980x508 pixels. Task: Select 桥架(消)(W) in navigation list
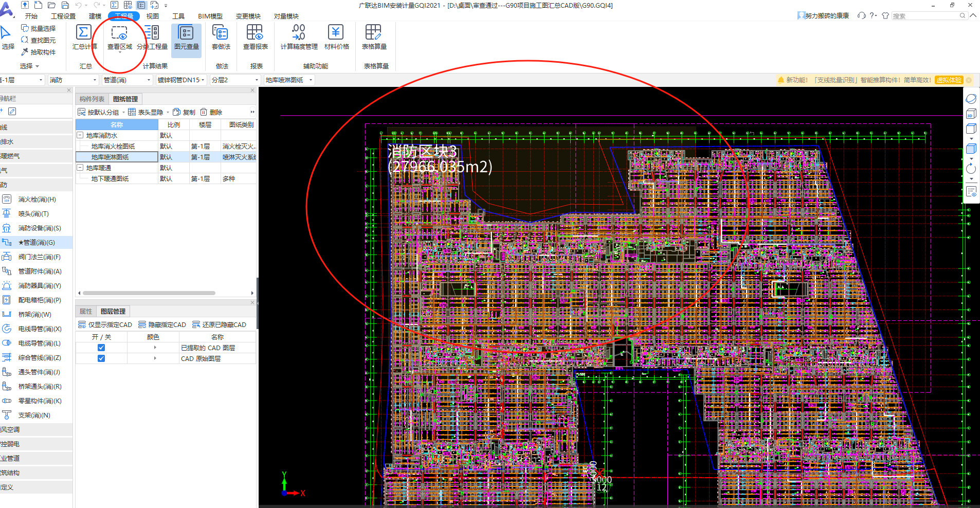click(x=34, y=315)
